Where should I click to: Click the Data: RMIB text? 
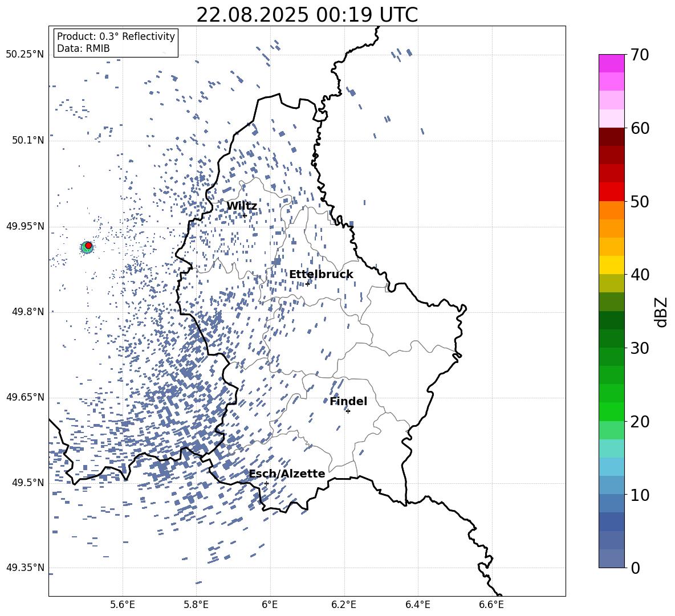click(x=83, y=48)
